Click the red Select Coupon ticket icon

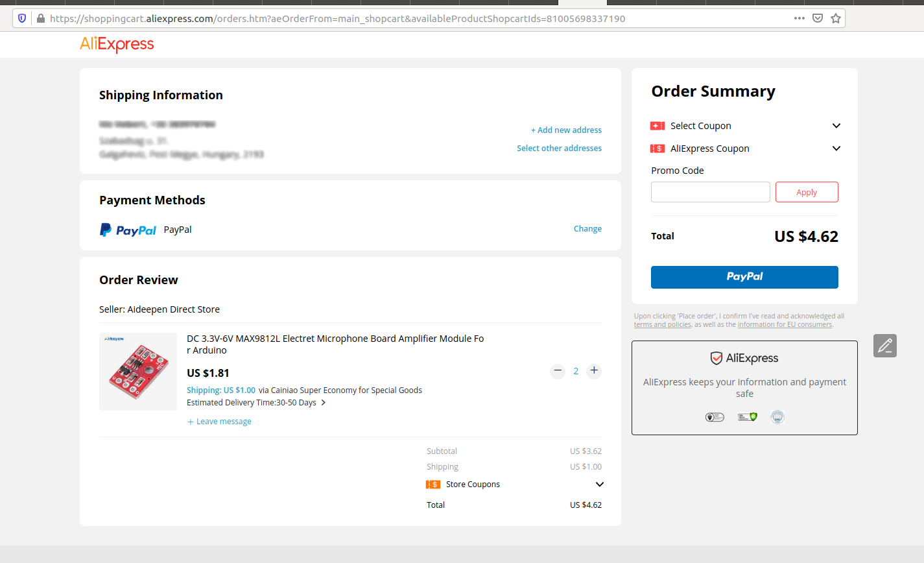[657, 126]
